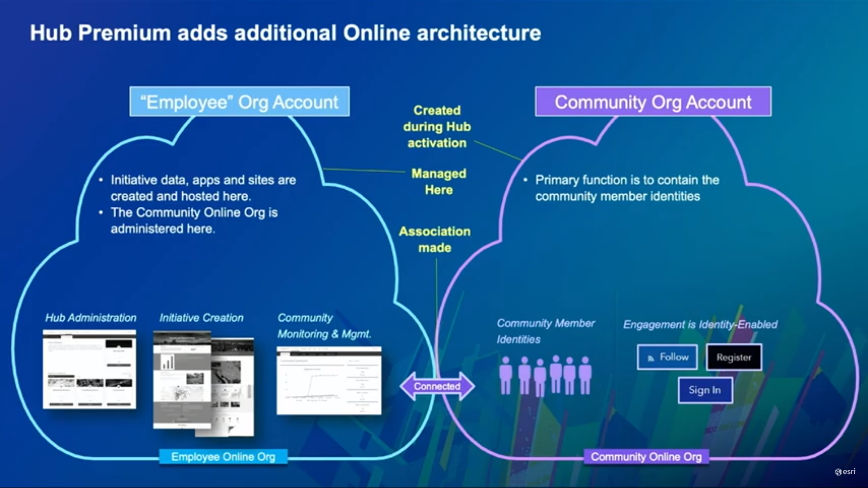Click the slide title Hub Premium text
The height and width of the screenshot is (488, 868).
[x=285, y=33]
